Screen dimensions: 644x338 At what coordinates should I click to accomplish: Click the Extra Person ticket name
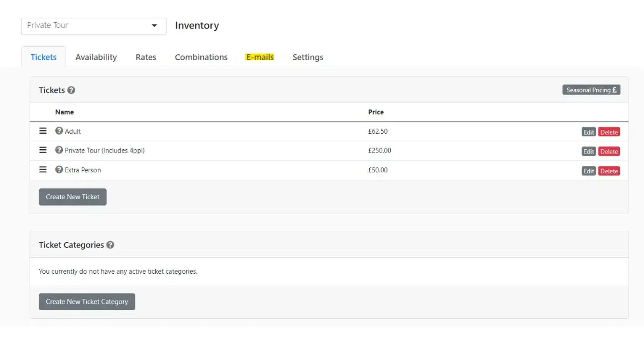coord(83,170)
